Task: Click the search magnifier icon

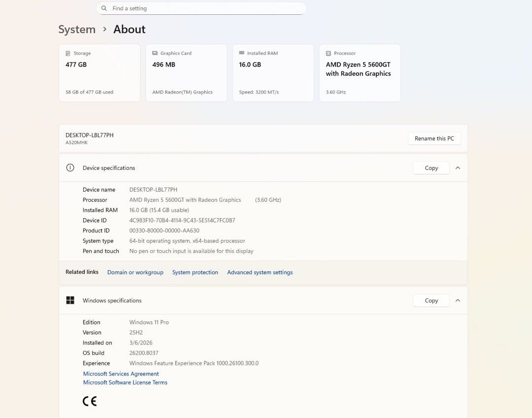Action: point(104,8)
